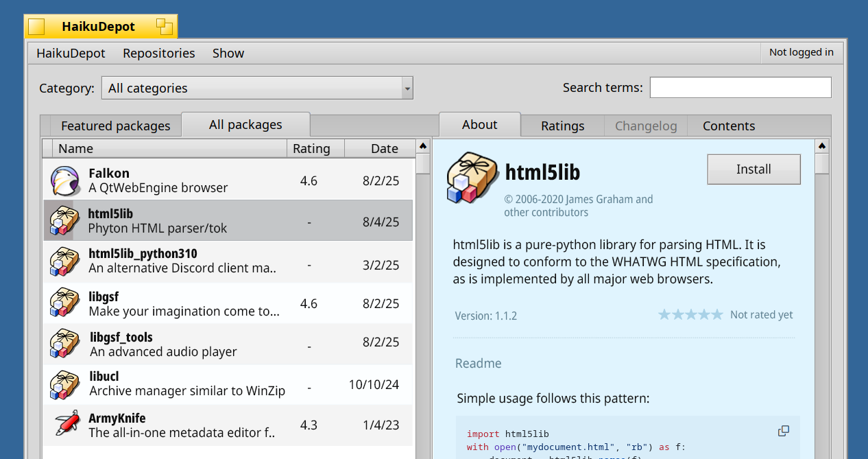The width and height of the screenshot is (868, 459).
Task: Click the About pane scrollbar thumb
Action: pos(822,165)
